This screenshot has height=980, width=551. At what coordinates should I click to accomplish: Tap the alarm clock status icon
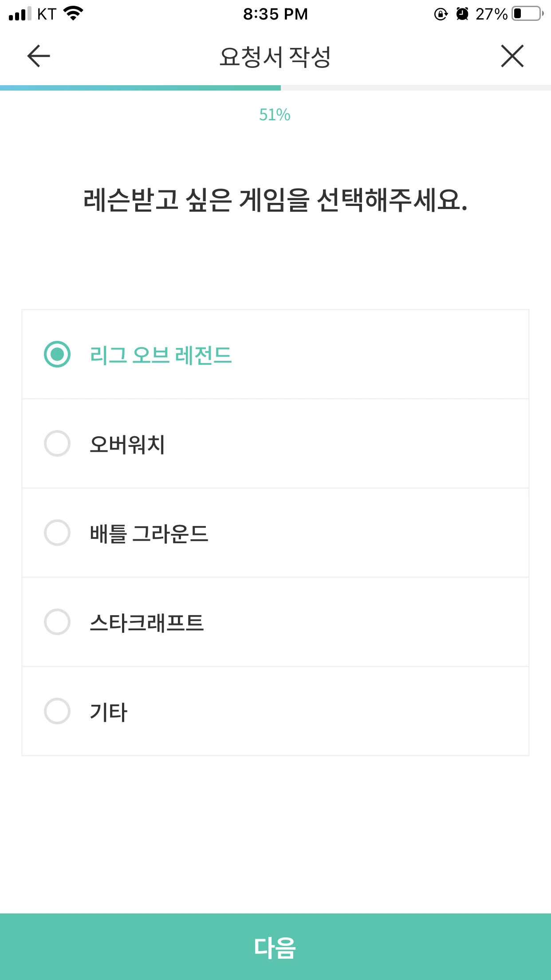tap(461, 14)
